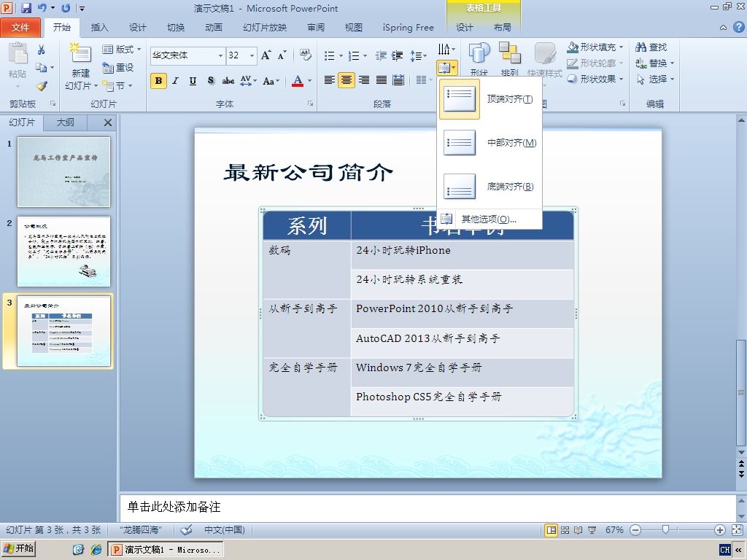This screenshot has height=560, width=747.
Task: Open the 文件 File tab
Action: 20,28
